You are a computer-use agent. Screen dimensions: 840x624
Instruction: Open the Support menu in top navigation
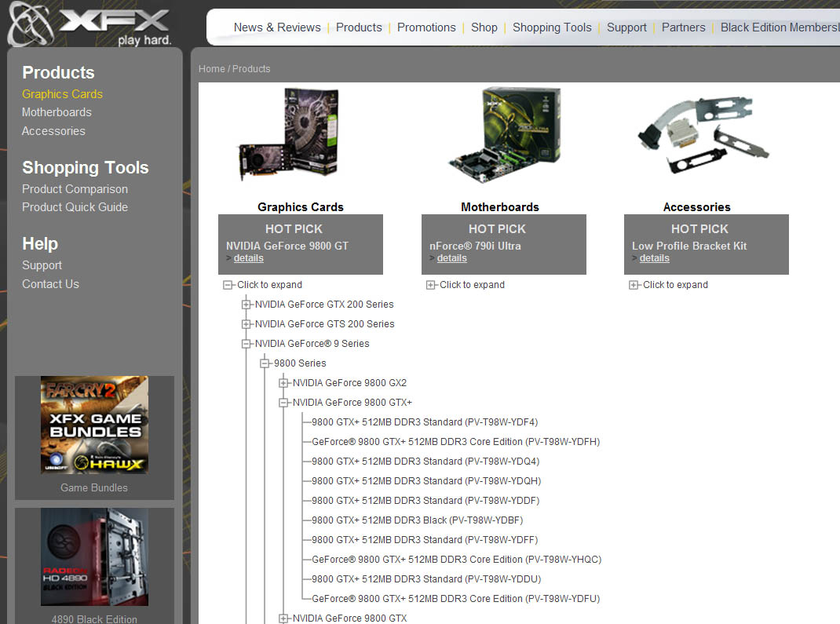click(x=626, y=27)
